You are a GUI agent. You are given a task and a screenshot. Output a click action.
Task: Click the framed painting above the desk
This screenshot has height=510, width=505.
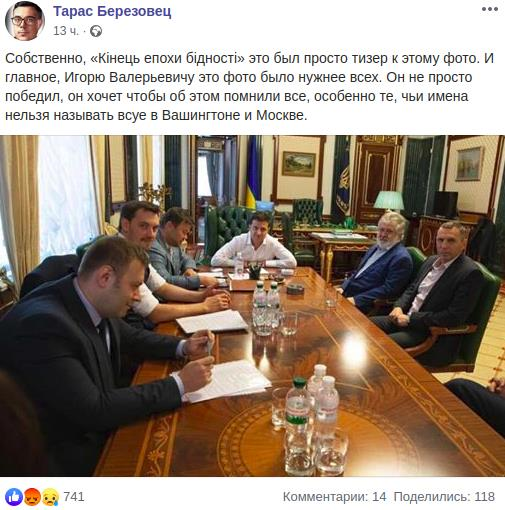click(298, 164)
